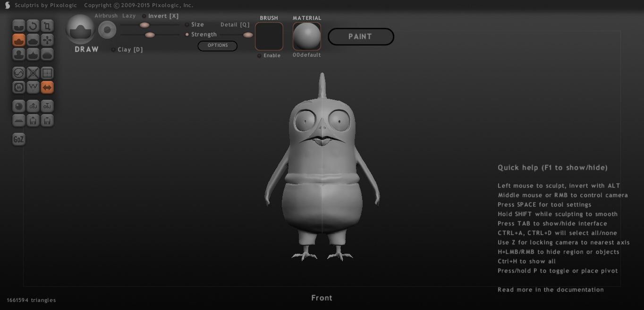
Task: Switch to PAINT mode
Action: coord(361,37)
